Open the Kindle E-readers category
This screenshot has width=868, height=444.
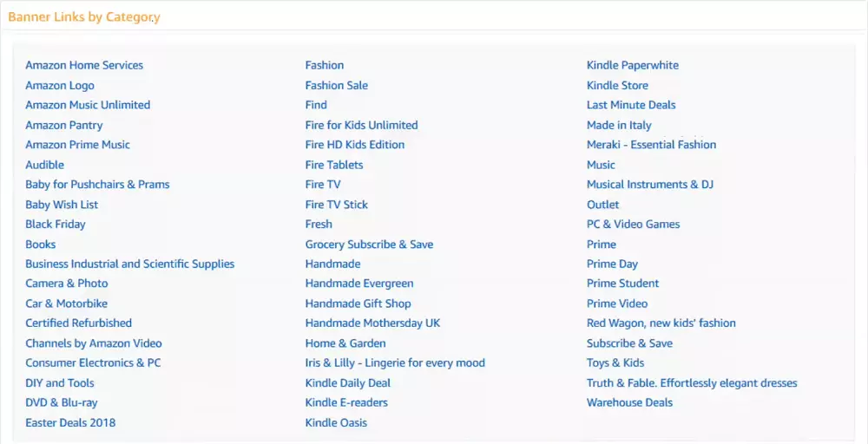coord(346,402)
